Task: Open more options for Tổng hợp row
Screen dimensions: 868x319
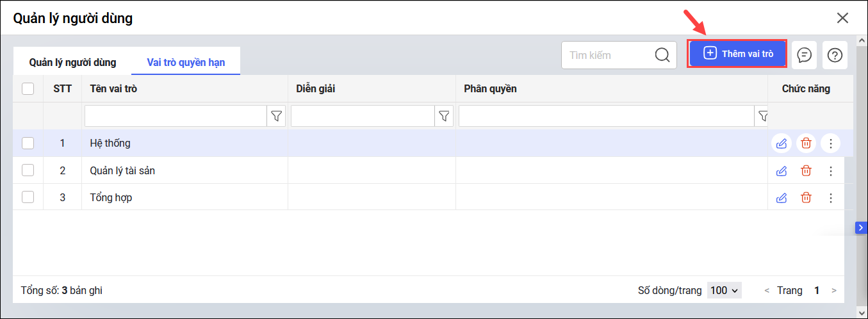Action: (831, 198)
